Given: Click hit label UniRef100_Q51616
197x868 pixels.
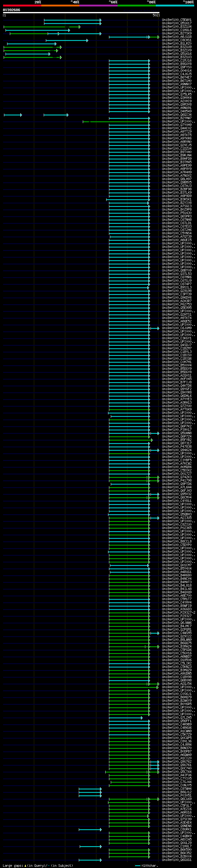Looking at the screenshot, I should 176,54.
